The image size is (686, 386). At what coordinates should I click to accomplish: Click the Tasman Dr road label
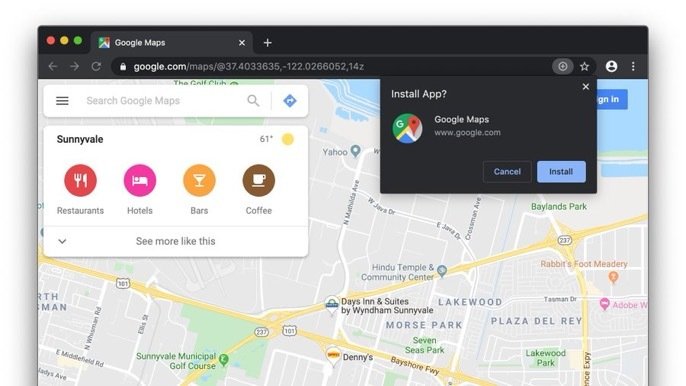(560, 299)
